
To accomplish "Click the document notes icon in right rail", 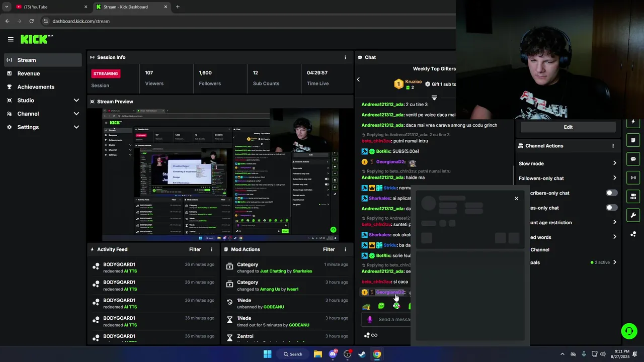I will click(633, 140).
